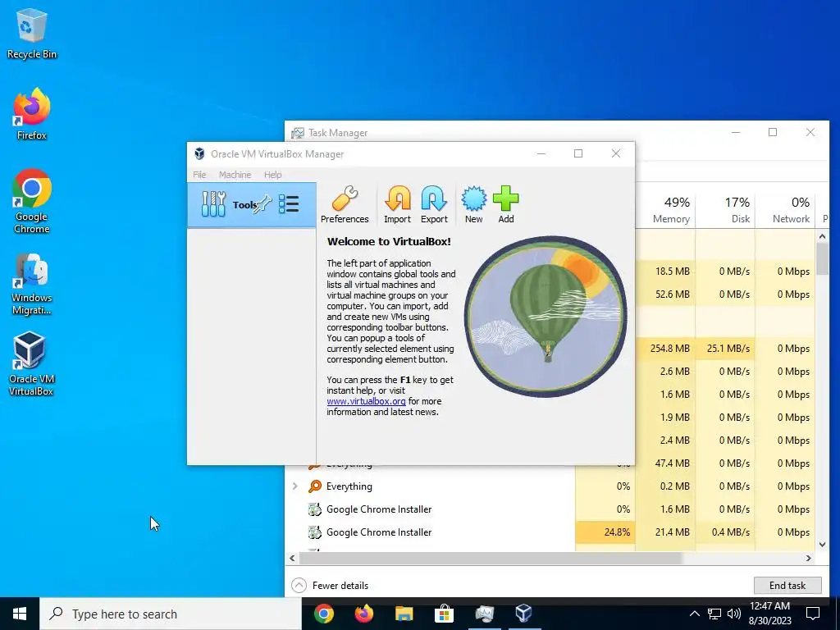The height and width of the screenshot is (630, 840).
Task: Sort Task Manager by Network column
Action: point(785,209)
